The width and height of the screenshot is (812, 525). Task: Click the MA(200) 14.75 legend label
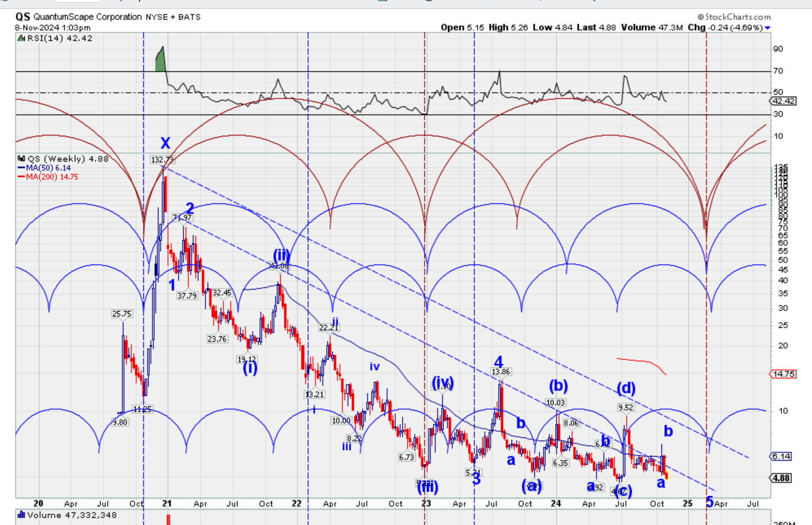pyautogui.click(x=52, y=177)
